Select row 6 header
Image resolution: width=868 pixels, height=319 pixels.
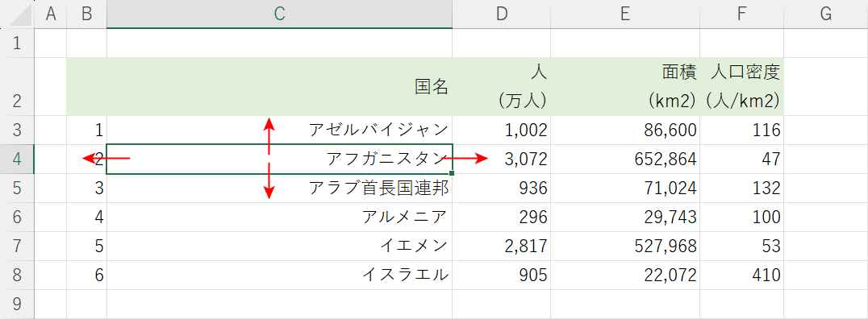click(17, 217)
